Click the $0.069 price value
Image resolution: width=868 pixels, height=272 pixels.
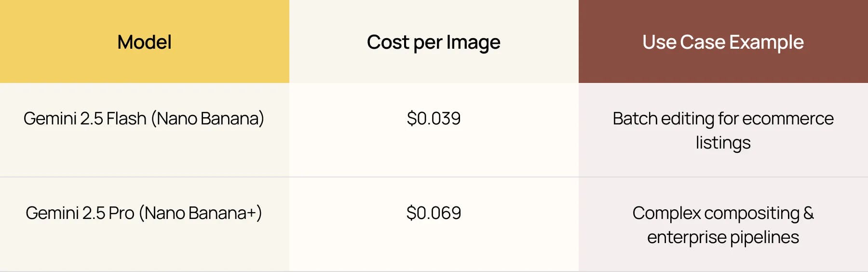434,213
